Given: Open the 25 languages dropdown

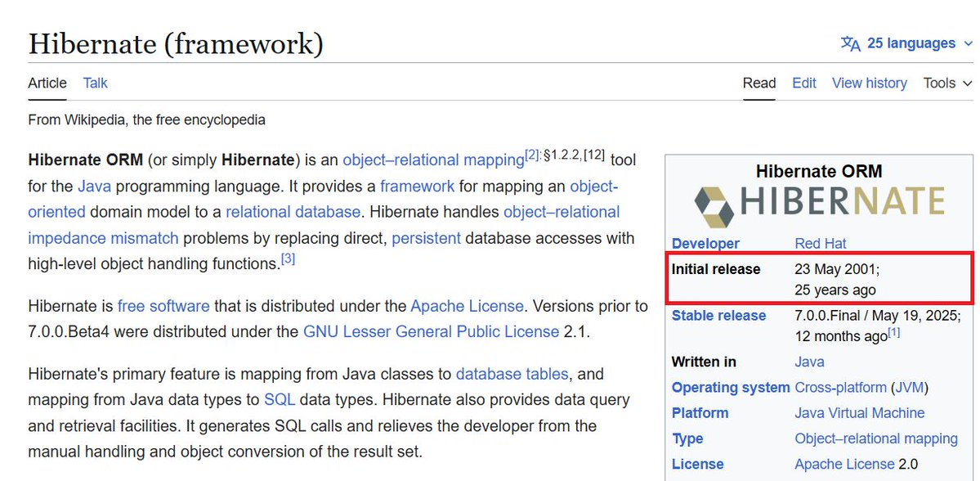Looking at the screenshot, I should 907,43.
